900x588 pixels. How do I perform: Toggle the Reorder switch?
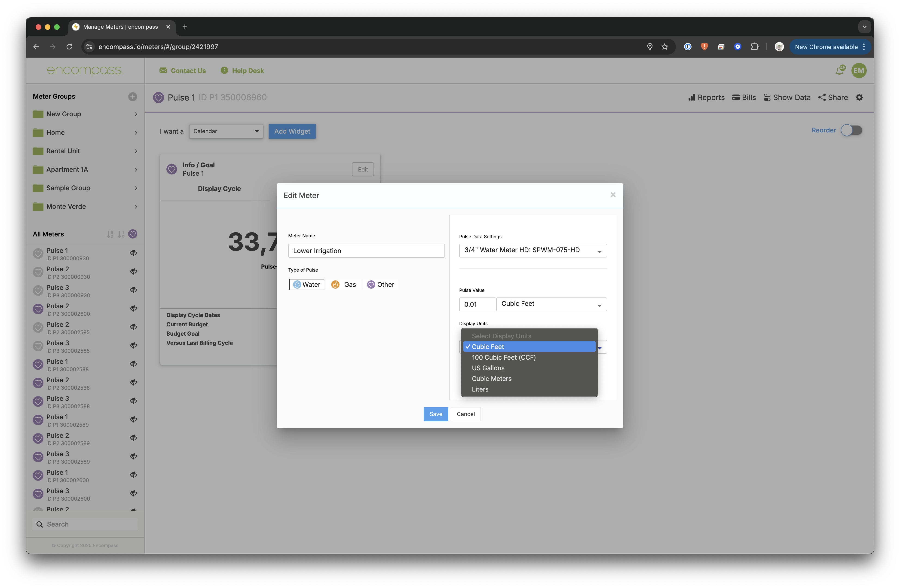coord(851,130)
